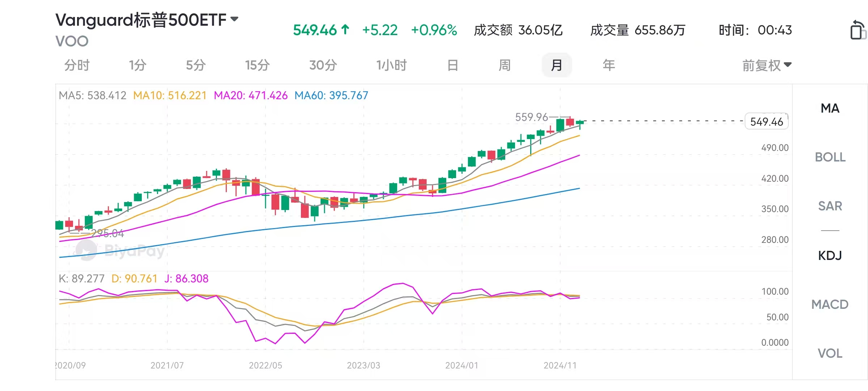Select the 1分 interval tab
This screenshot has width=868, height=391.
[137, 66]
